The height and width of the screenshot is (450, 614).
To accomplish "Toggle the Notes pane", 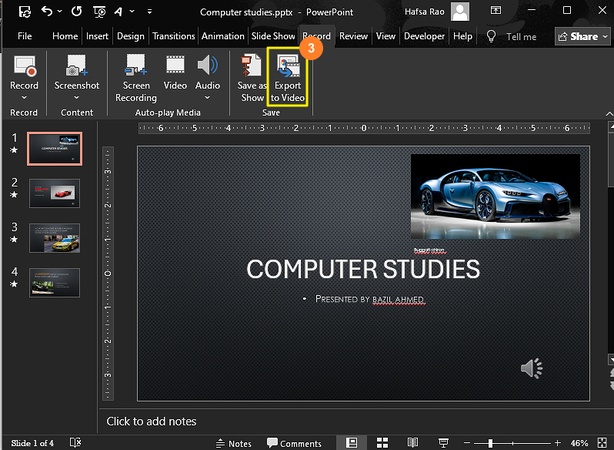I will pyautogui.click(x=234, y=443).
